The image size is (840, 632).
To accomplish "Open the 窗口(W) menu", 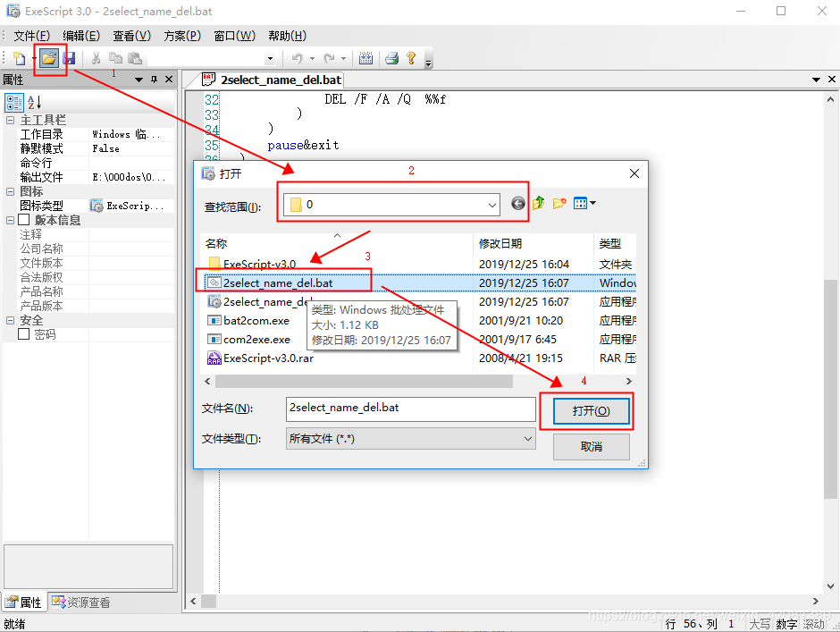I will 234,36.
